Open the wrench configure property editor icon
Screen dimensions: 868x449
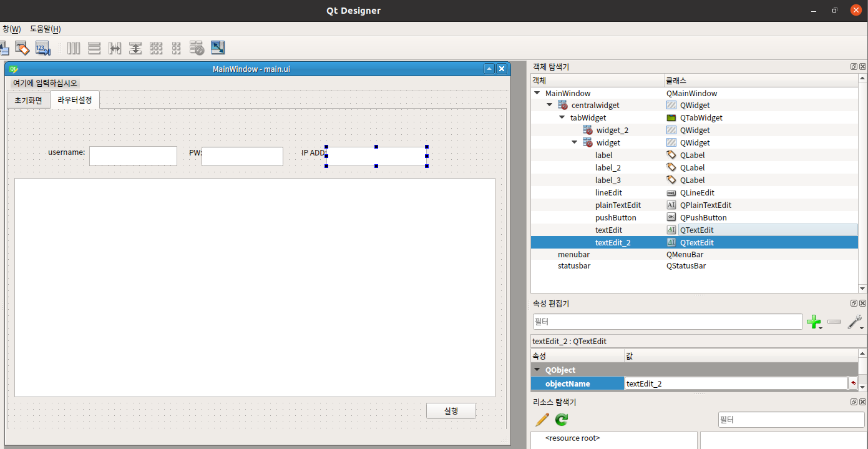(x=856, y=322)
